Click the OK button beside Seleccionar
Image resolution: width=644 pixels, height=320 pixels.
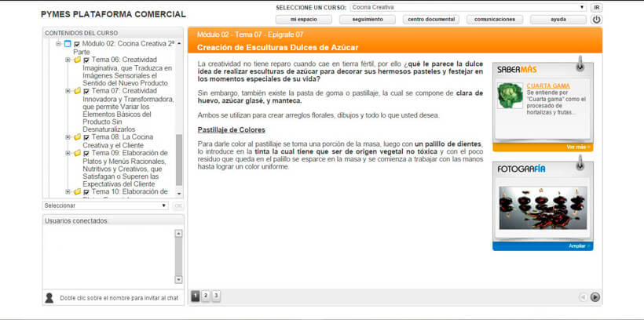(178, 205)
